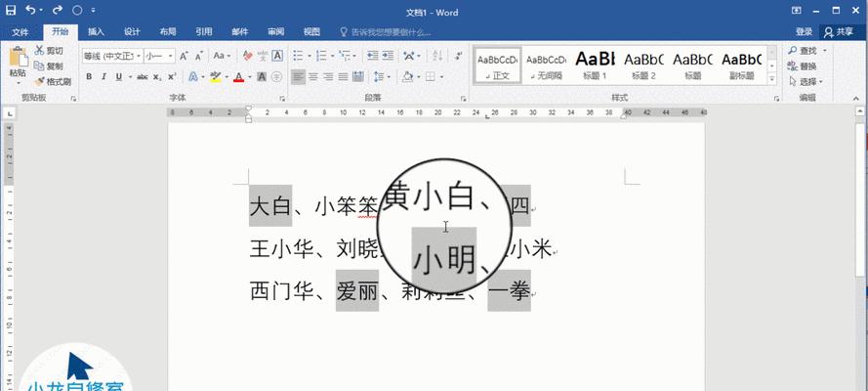Expand the highlight color arrow menu
This screenshot has height=391, width=868.
pyautogui.click(x=226, y=77)
